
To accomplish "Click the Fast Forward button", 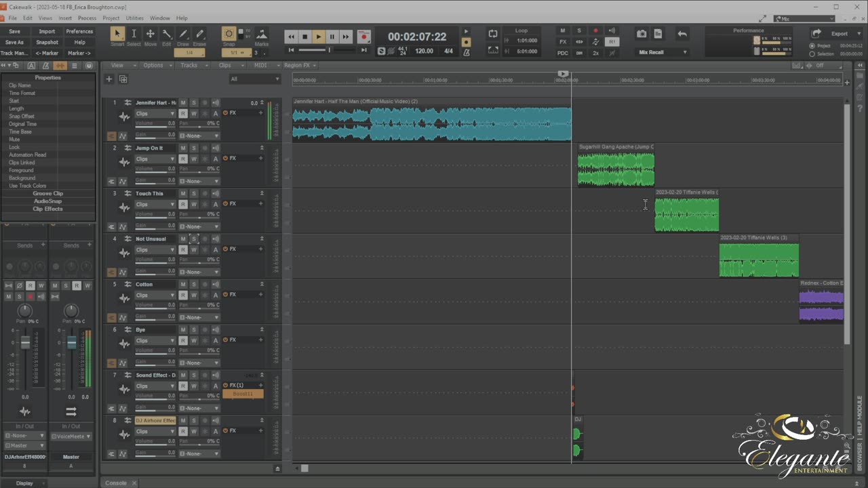I will tap(345, 37).
